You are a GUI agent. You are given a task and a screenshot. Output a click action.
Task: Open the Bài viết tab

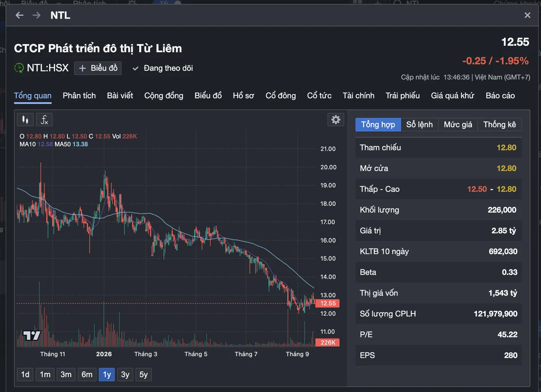pos(120,96)
